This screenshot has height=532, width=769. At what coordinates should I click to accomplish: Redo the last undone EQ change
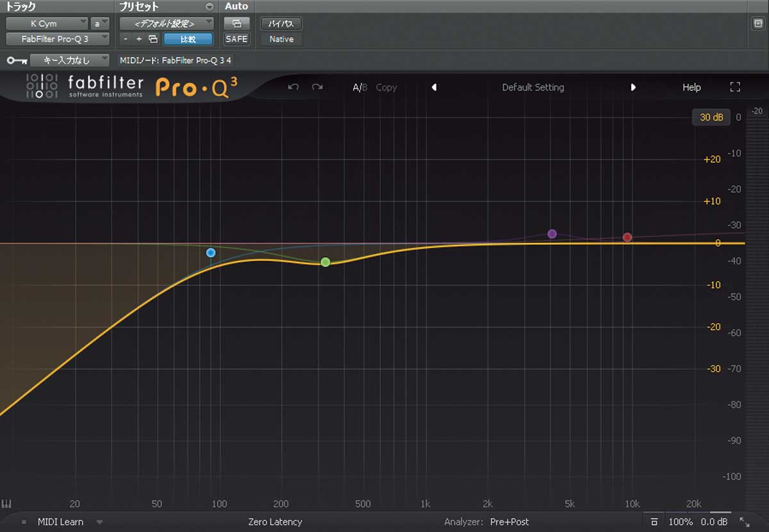click(x=317, y=87)
